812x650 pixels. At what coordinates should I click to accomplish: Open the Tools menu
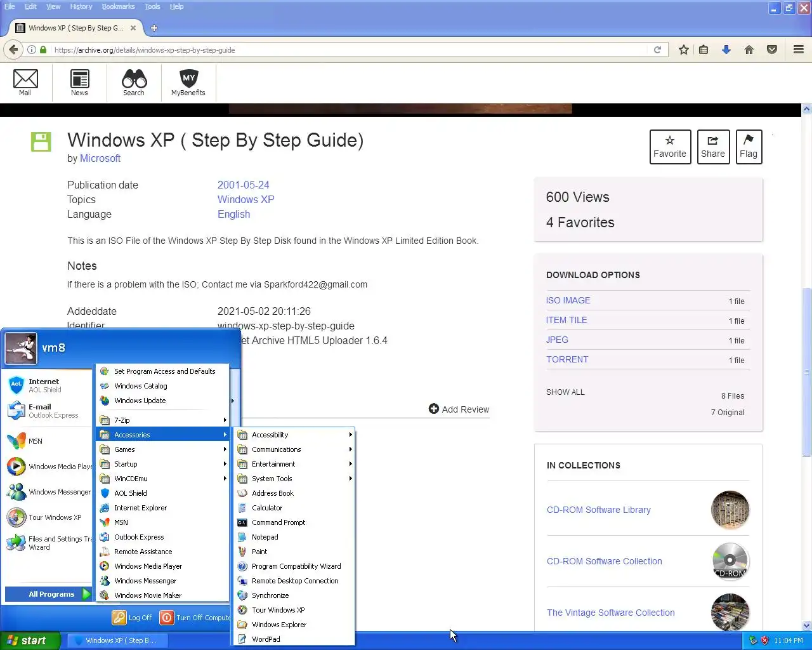(x=152, y=6)
